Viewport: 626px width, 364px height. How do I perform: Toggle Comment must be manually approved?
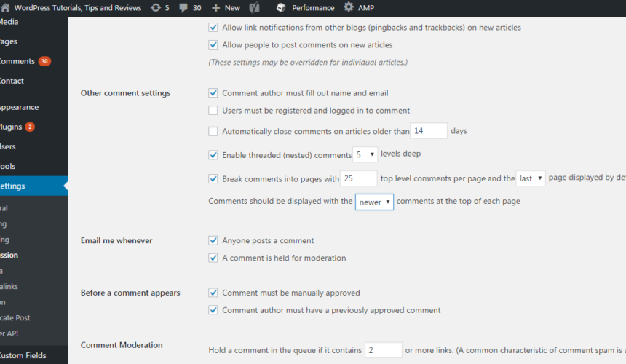click(x=213, y=293)
